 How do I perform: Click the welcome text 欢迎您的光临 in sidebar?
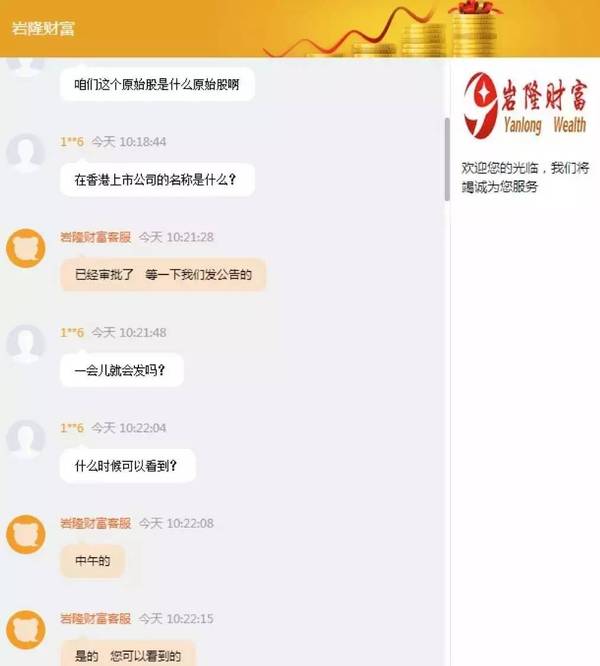click(x=499, y=168)
